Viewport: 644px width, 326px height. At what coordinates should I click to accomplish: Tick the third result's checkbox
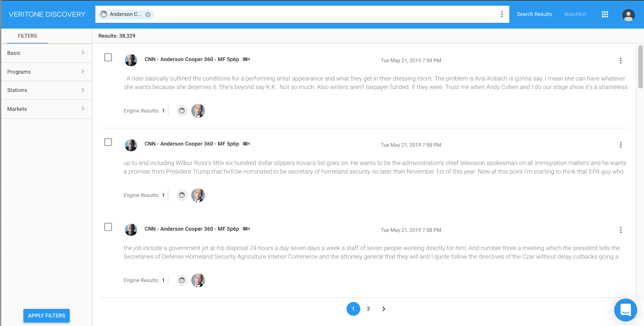point(108,227)
